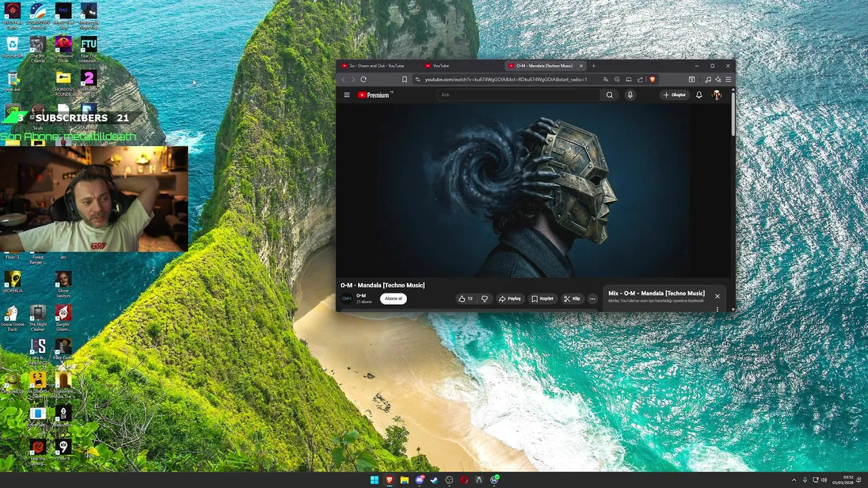The height and width of the screenshot is (488, 868).
Task: Open the YouTube account avatar menu
Action: pos(717,95)
